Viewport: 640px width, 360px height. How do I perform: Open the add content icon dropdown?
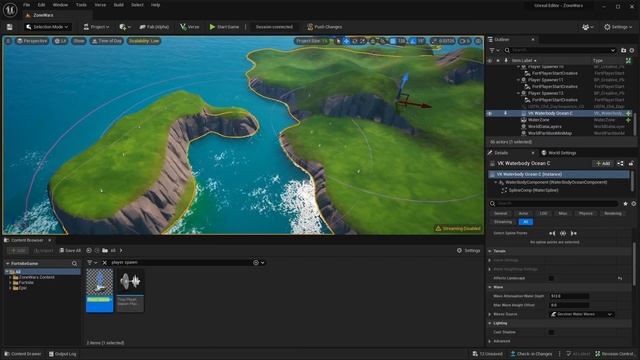click(x=124, y=27)
